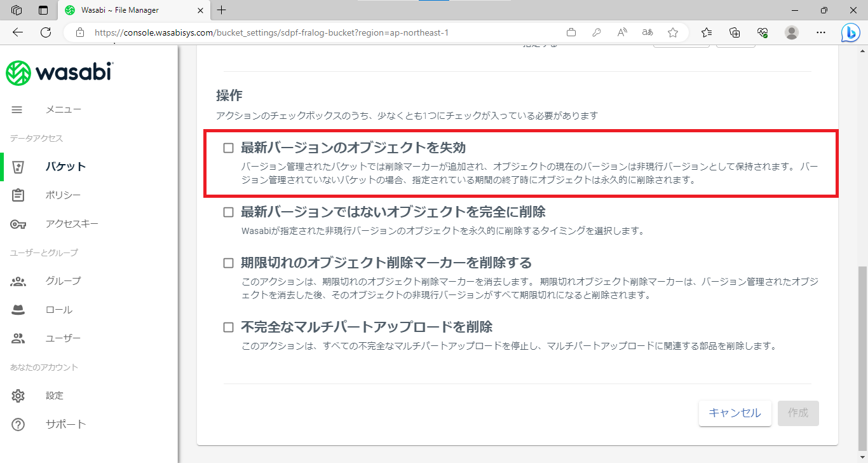View site information via the lock icon
Image resolution: width=868 pixels, height=463 pixels.
[x=79, y=32]
